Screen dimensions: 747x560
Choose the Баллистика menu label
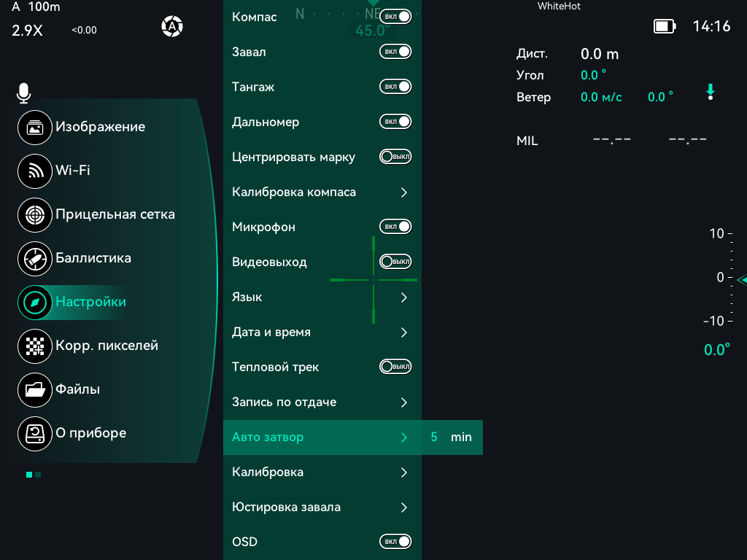pyautogui.click(x=93, y=257)
